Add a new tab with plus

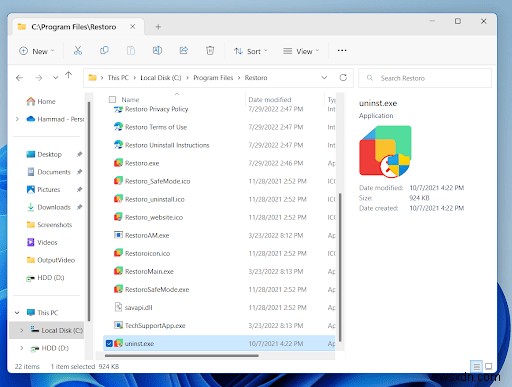point(158,27)
